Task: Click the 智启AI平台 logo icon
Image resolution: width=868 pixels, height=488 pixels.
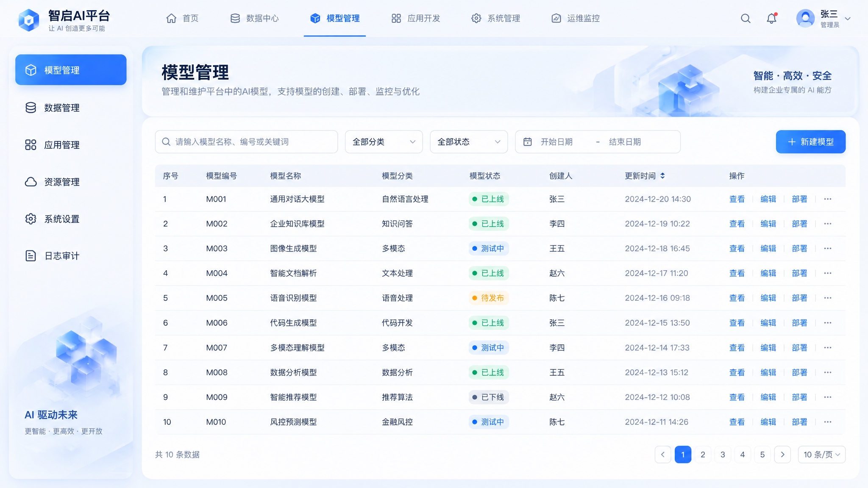Action: click(x=29, y=19)
